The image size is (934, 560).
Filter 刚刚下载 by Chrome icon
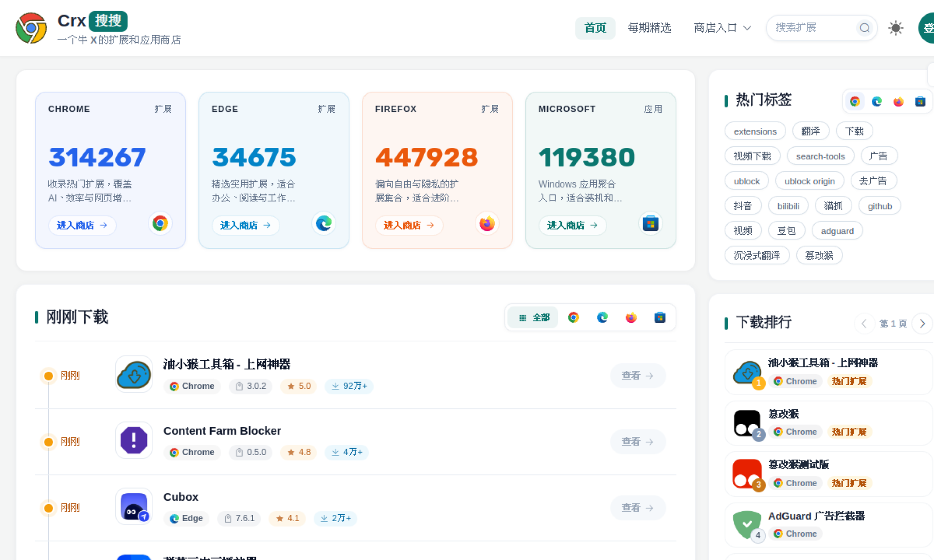(574, 317)
